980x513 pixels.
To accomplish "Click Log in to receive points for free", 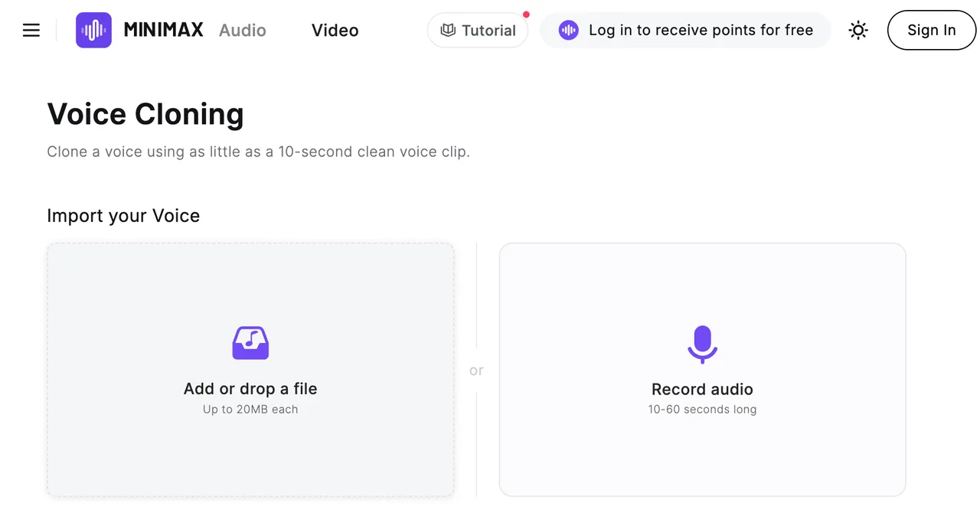I will pos(685,31).
